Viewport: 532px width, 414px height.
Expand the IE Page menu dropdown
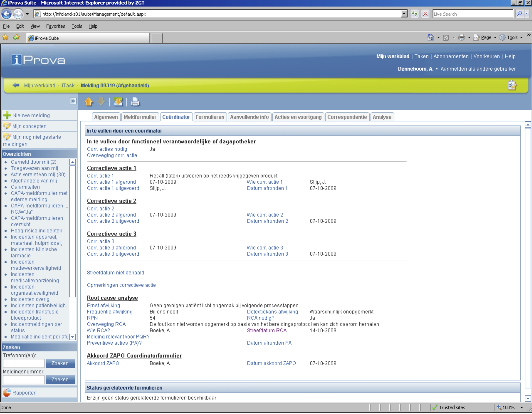click(495, 37)
